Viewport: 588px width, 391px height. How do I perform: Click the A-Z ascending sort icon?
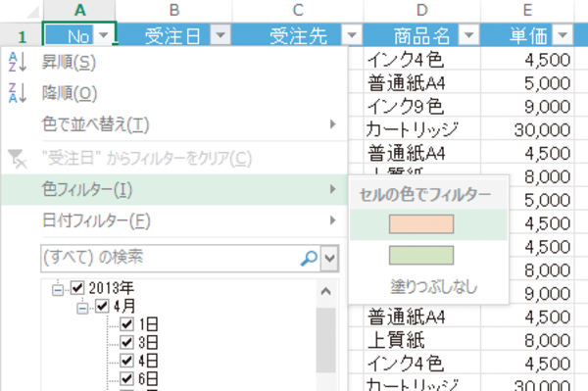point(18,62)
